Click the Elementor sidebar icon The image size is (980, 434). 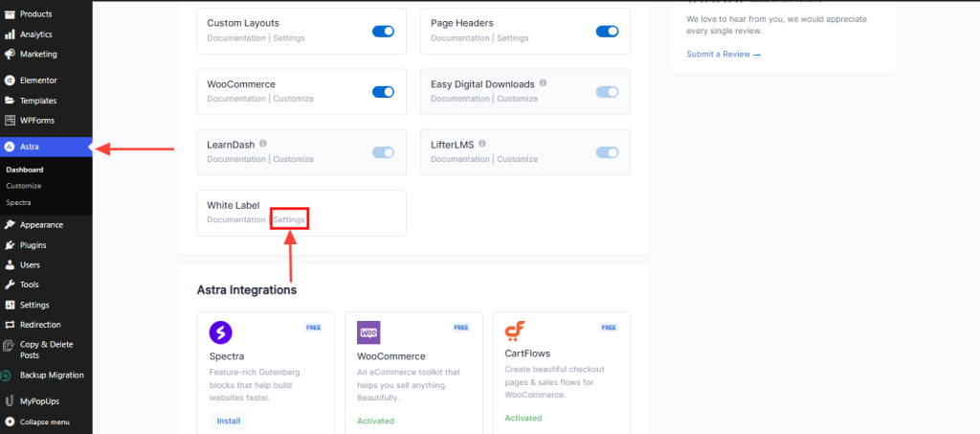point(10,80)
